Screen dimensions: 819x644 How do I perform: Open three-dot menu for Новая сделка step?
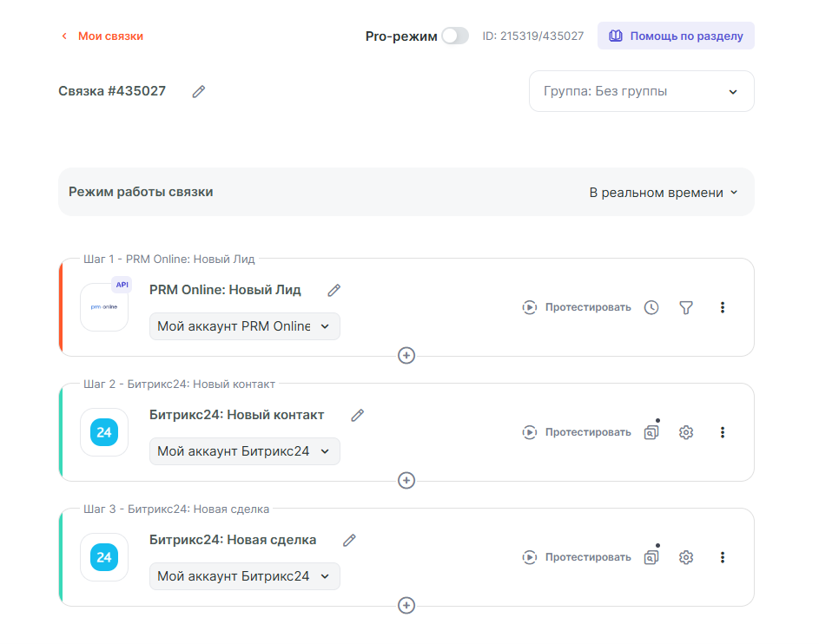723,557
